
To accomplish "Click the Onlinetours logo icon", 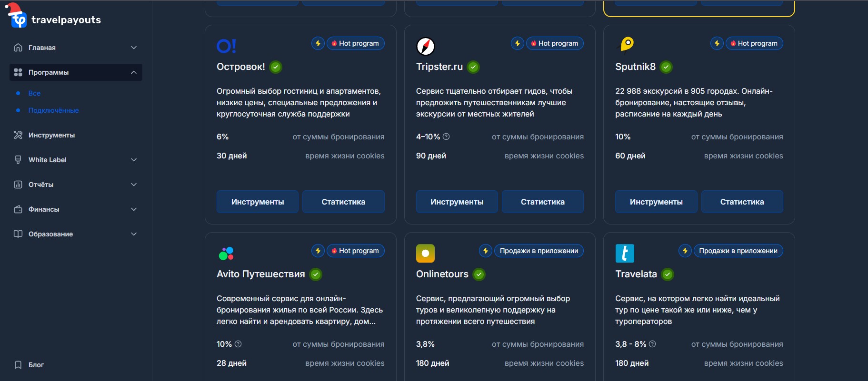I will (425, 254).
